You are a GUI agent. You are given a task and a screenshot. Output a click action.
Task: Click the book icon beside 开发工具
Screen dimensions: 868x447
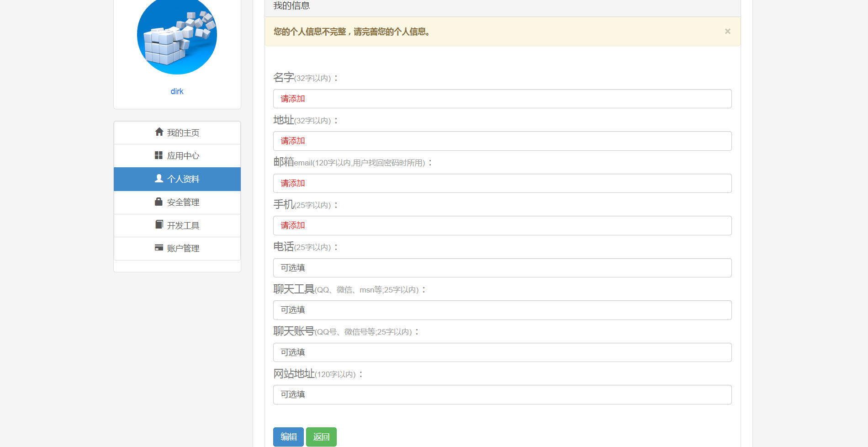pos(159,224)
